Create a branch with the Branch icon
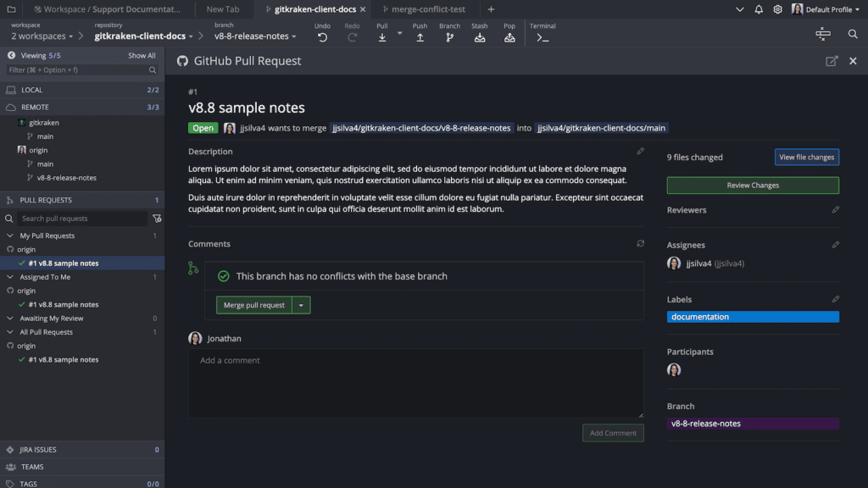This screenshot has width=868, height=488. coord(449,37)
